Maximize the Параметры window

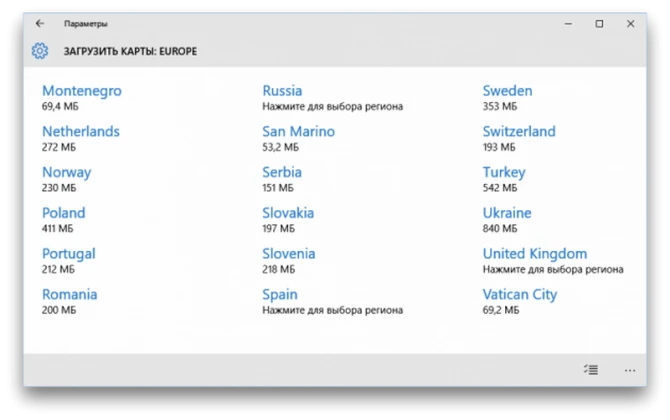[599, 24]
